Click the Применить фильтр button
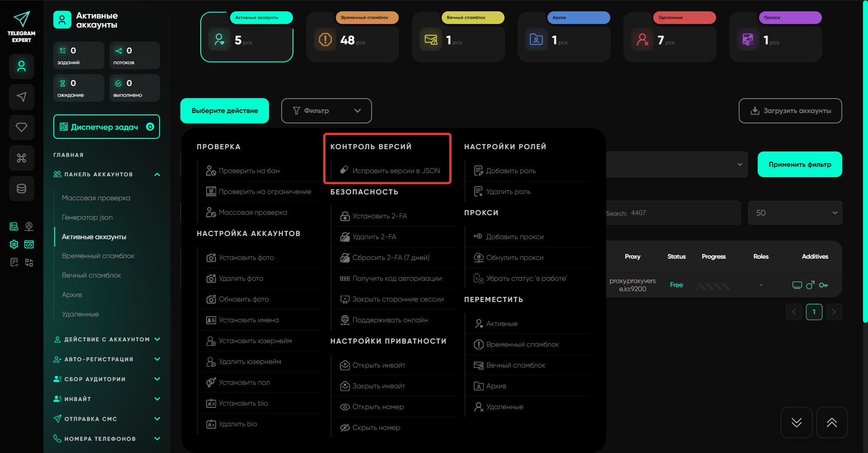Screen dimensions: 868x453 (x=799, y=165)
